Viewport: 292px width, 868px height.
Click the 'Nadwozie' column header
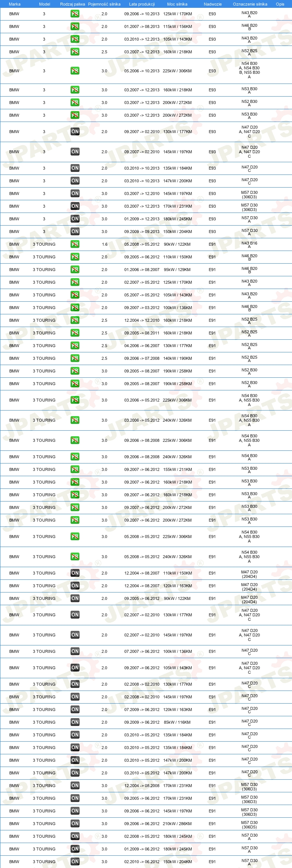[x=213, y=4]
